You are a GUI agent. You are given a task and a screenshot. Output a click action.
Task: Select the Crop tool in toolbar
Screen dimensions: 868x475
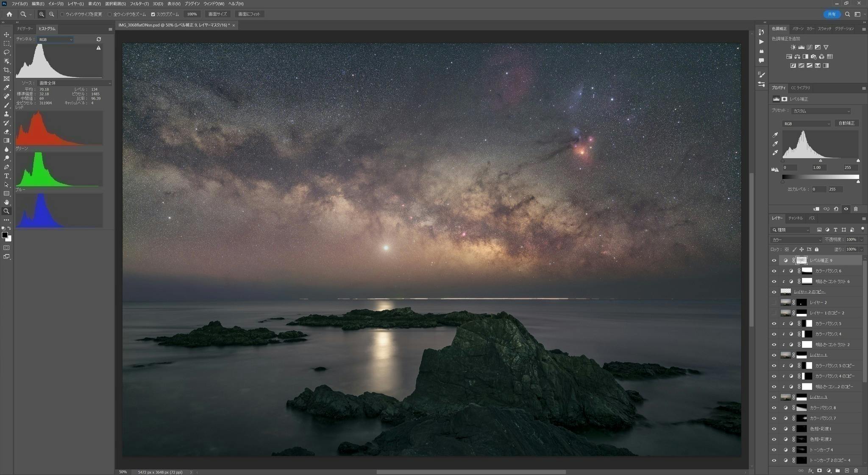(6, 70)
